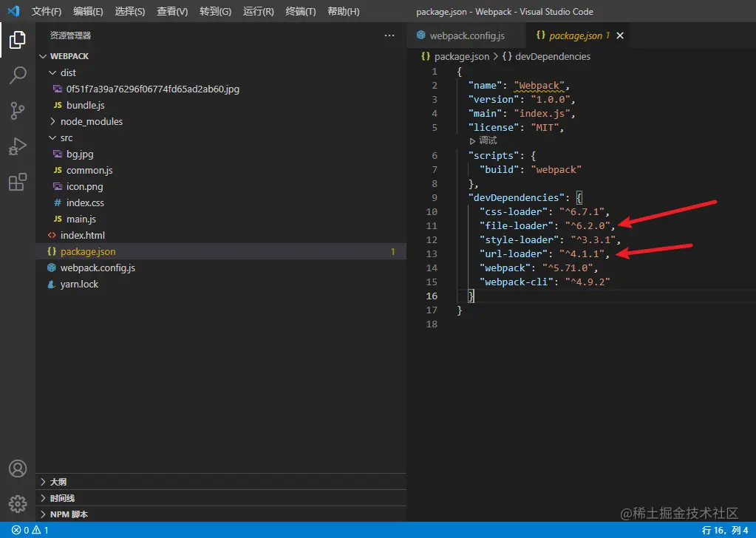The height and width of the screenshot is (538, 756).
Task: Click the JS icon beside bundle.js
Action: click(58, 105)
